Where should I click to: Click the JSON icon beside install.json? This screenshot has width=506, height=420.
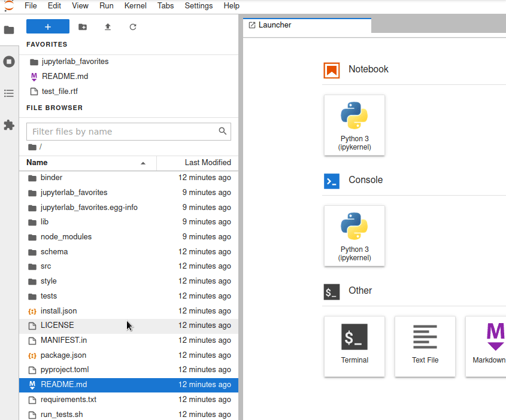point(32,311)
